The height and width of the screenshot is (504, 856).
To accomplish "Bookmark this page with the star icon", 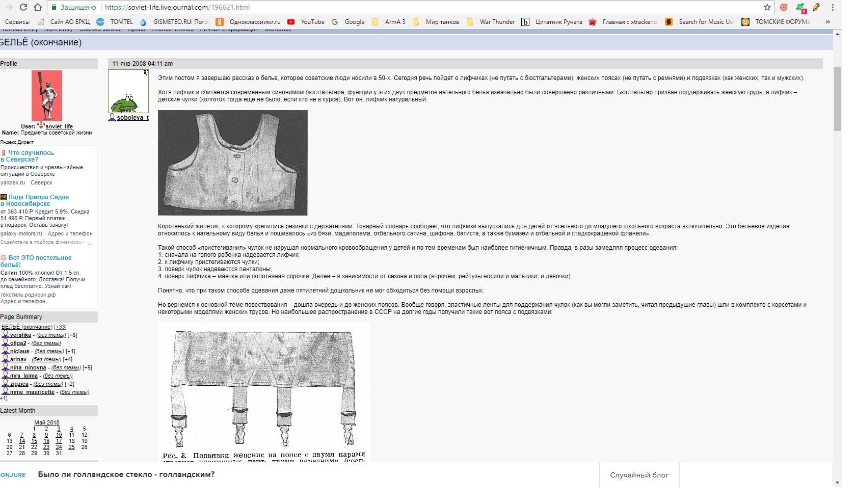I will point(767,7).
